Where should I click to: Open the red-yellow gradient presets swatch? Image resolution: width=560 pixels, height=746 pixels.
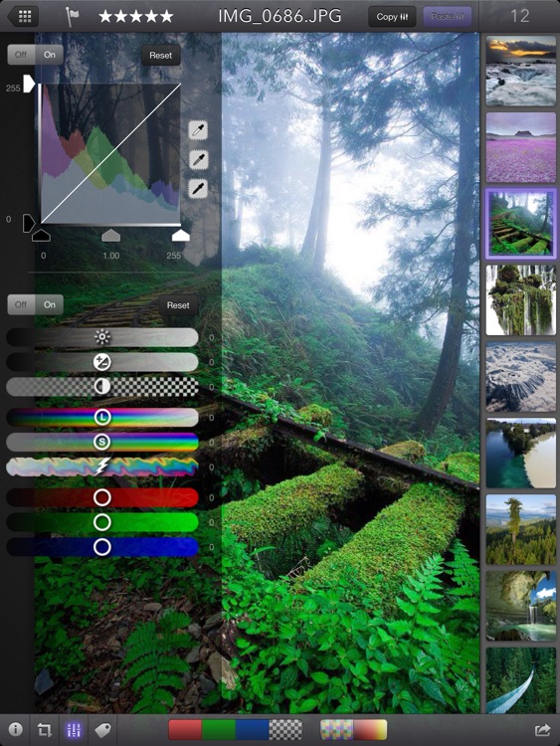(x=370, y=729)
